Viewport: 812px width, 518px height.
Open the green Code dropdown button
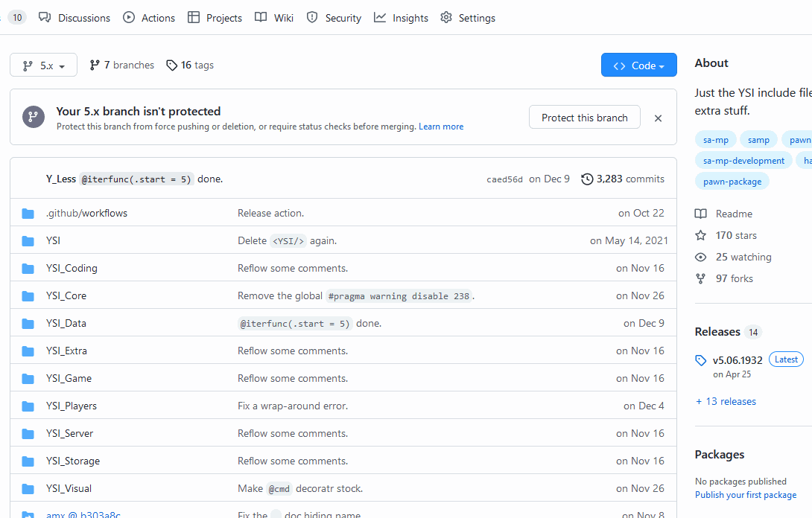638,65
